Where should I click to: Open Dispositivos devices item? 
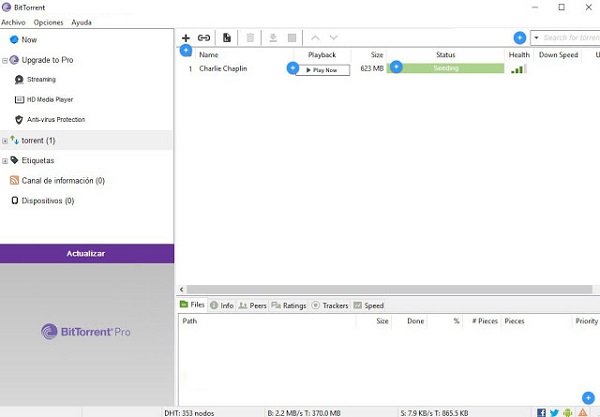coord(48,201)
